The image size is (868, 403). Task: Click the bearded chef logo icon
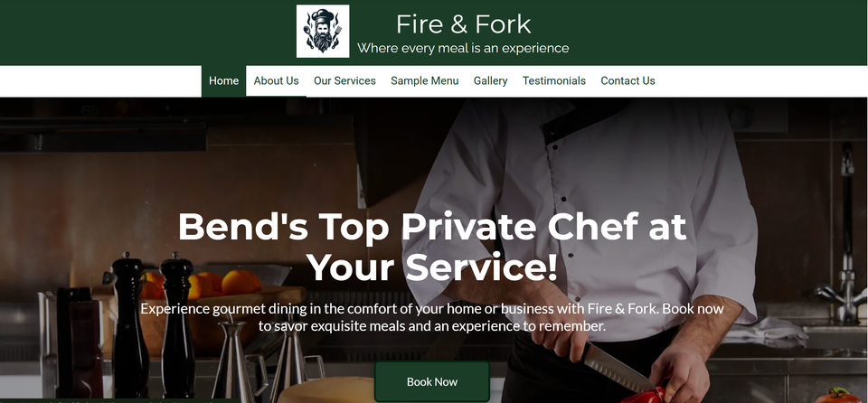pyautogui.click(x=323, y=31)
